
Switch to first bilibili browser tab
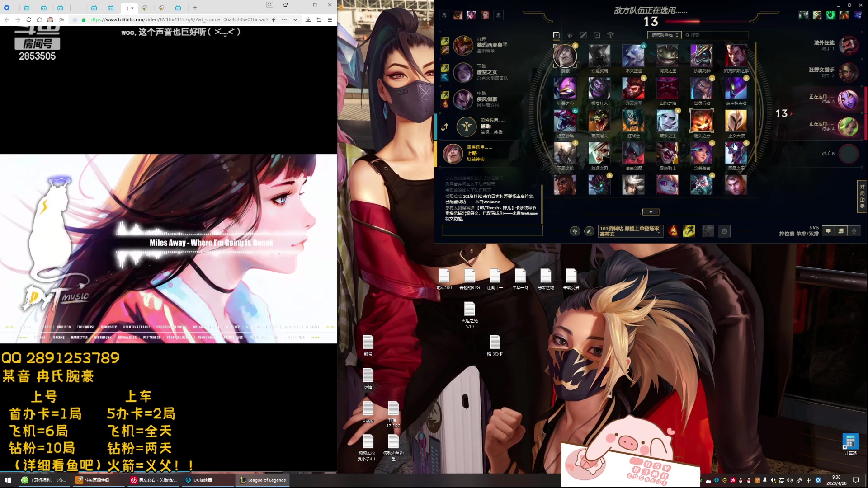pos(27,8)
